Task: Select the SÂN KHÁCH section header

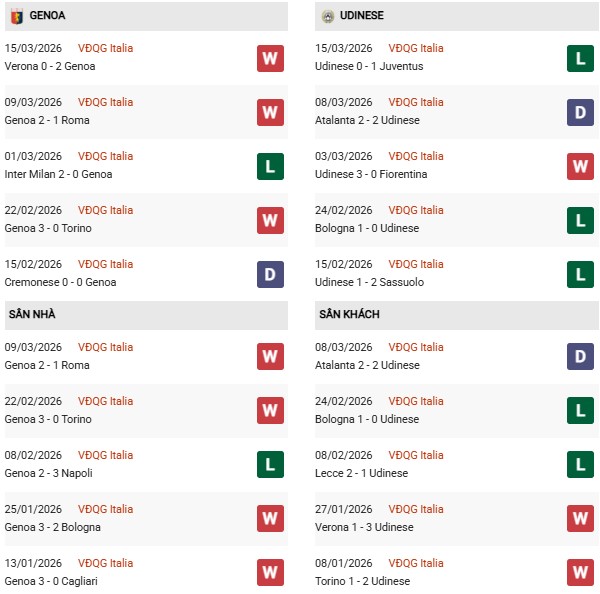Action: [x=349, y=314]
